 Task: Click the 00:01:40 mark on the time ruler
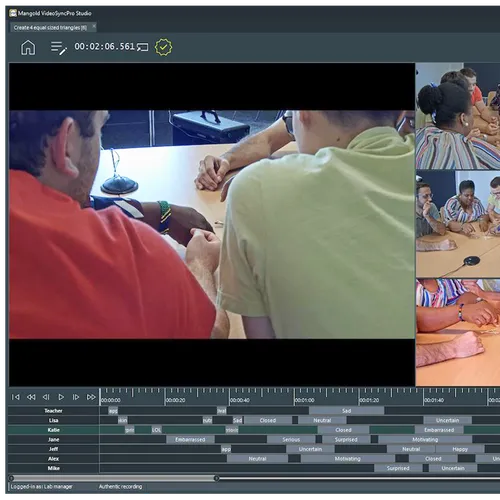click(434, 400)
